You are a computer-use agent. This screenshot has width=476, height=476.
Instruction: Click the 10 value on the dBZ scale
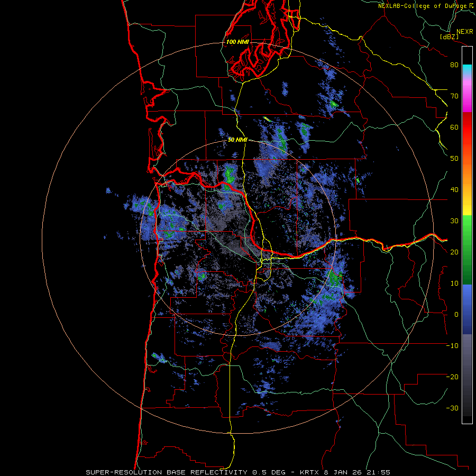pyautogui.click(x=454, y=284)
